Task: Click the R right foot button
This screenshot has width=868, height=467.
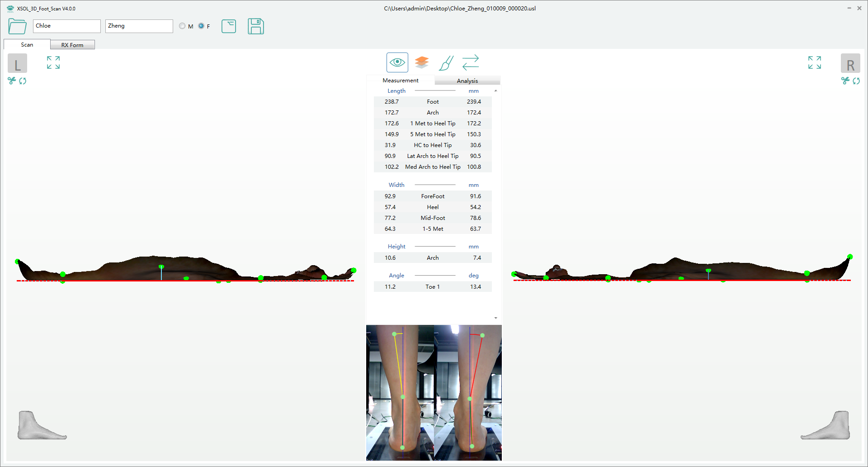Action: click(x=851, y=63)
